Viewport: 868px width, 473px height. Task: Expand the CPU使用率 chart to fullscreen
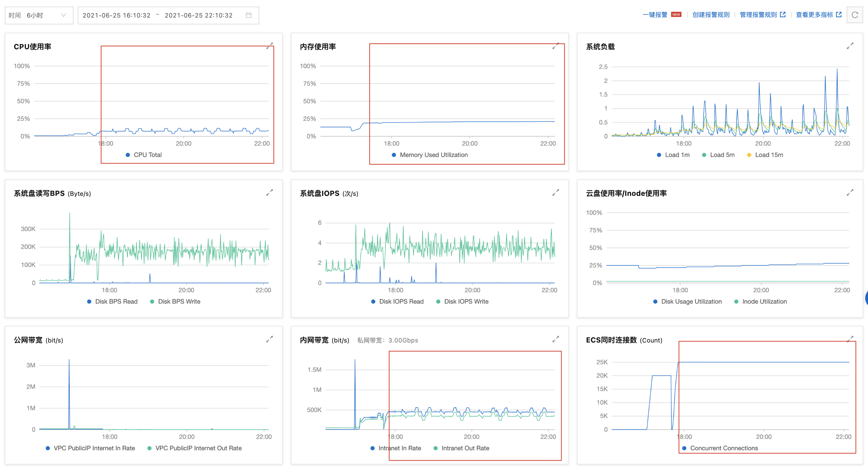(270, 46)
